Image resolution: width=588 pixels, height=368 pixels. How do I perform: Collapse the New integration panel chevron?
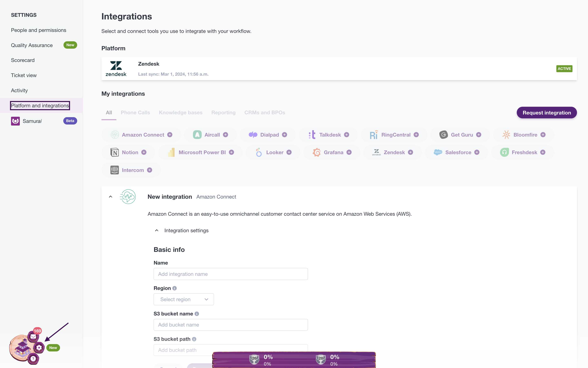[x=110, y=197]
